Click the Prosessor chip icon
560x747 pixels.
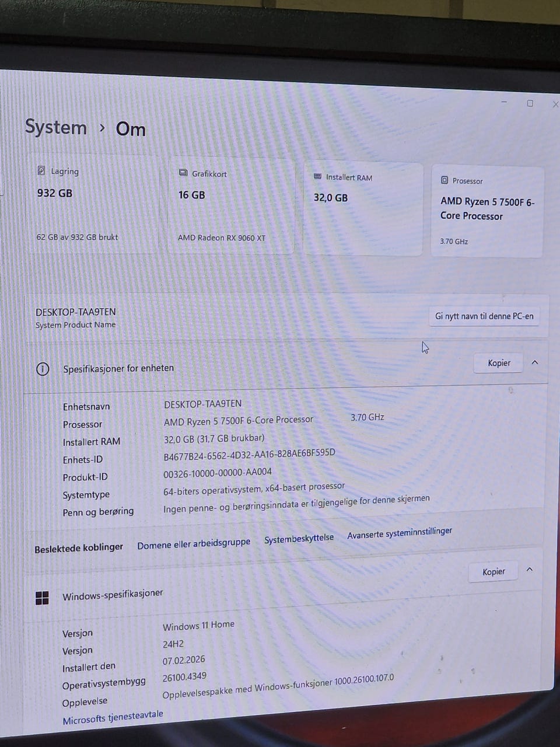(444, 180)
